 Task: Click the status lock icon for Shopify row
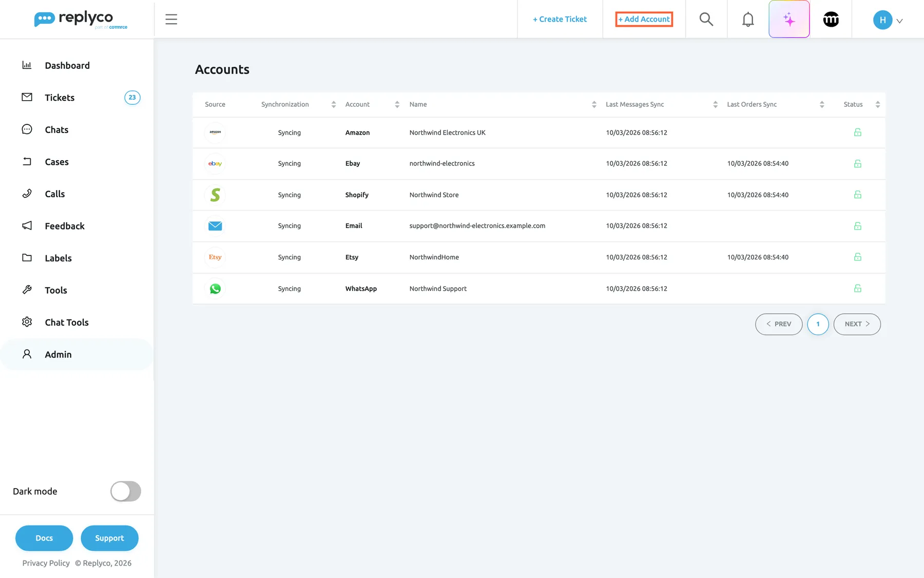(x=857, y=195)
